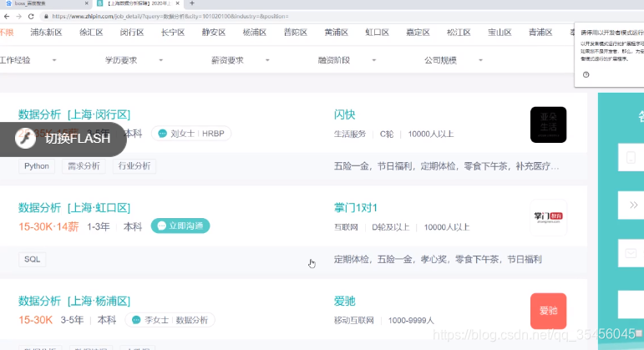Select 普陀区 district filter
This screenshot has height=350, width=644.
pyautogui.click(x=296, y=33)
